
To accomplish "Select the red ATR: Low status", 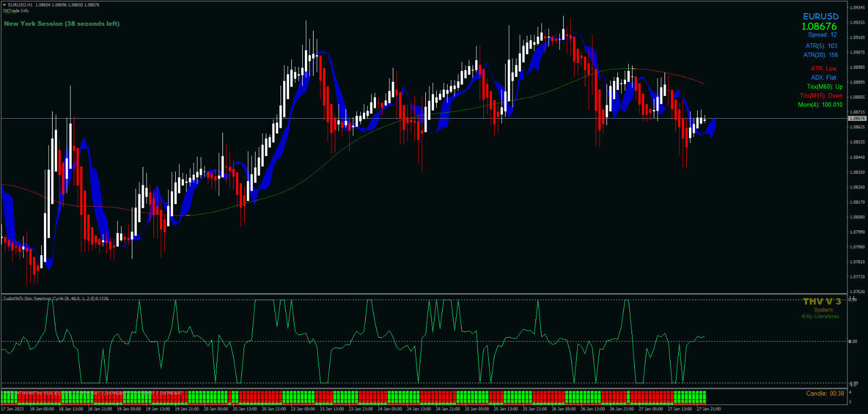I will coord(824,68).
